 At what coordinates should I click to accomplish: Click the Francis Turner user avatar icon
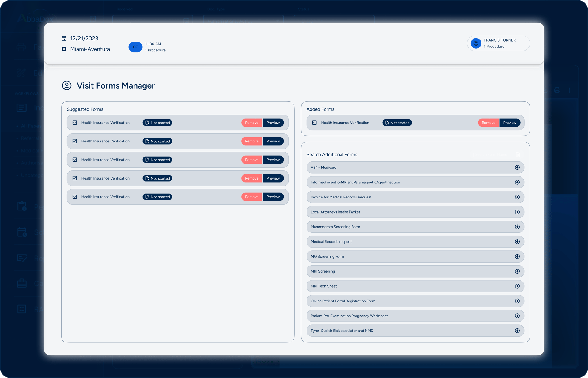pyautogui.click(x=476, y=43)
